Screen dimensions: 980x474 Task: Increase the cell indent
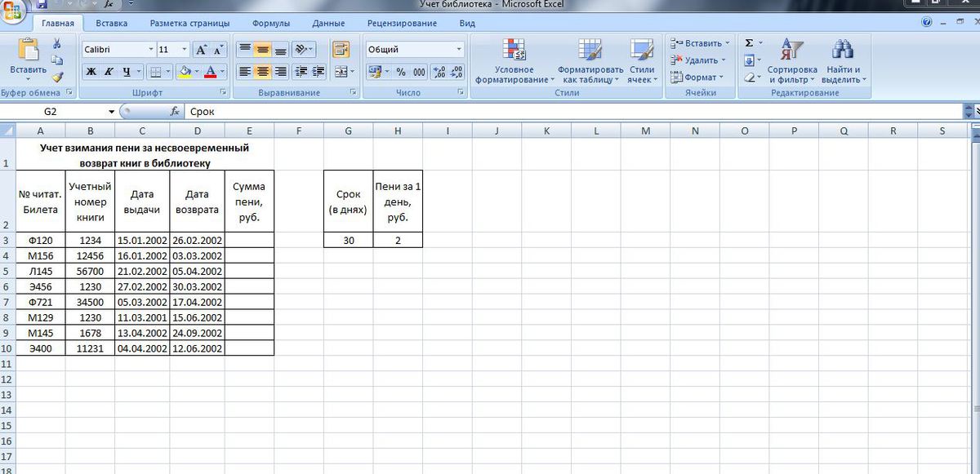coord(318,72)
